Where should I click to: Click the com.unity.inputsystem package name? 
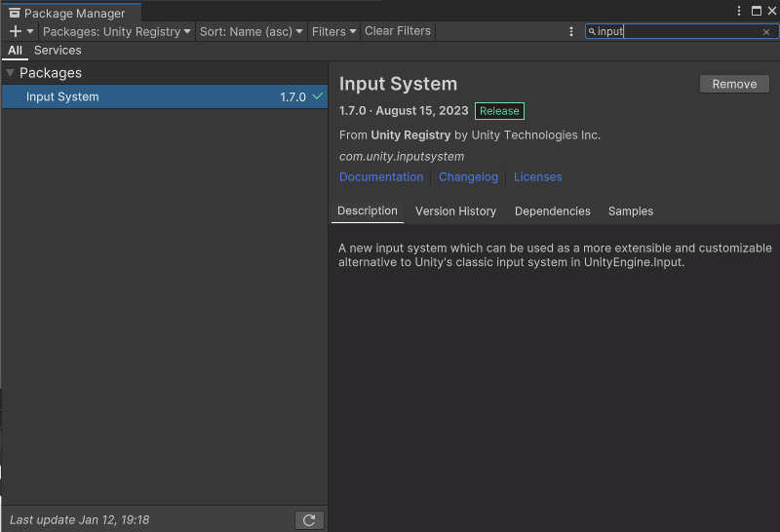(402, 157)
